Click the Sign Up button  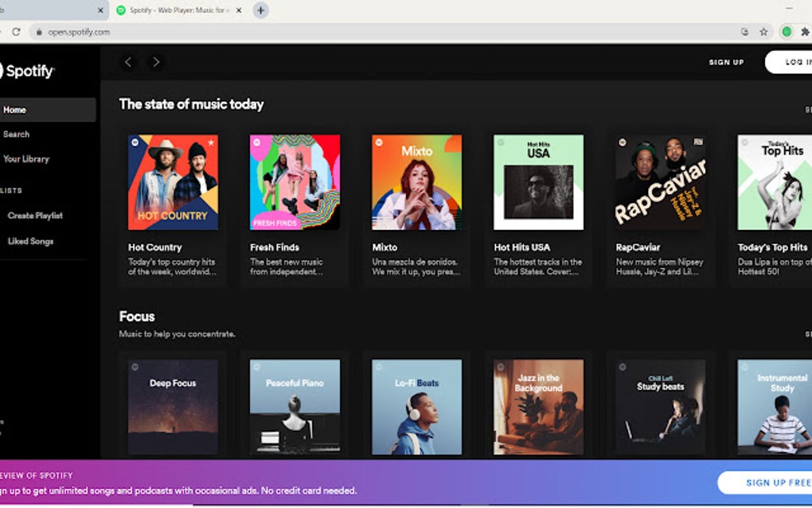727,61
